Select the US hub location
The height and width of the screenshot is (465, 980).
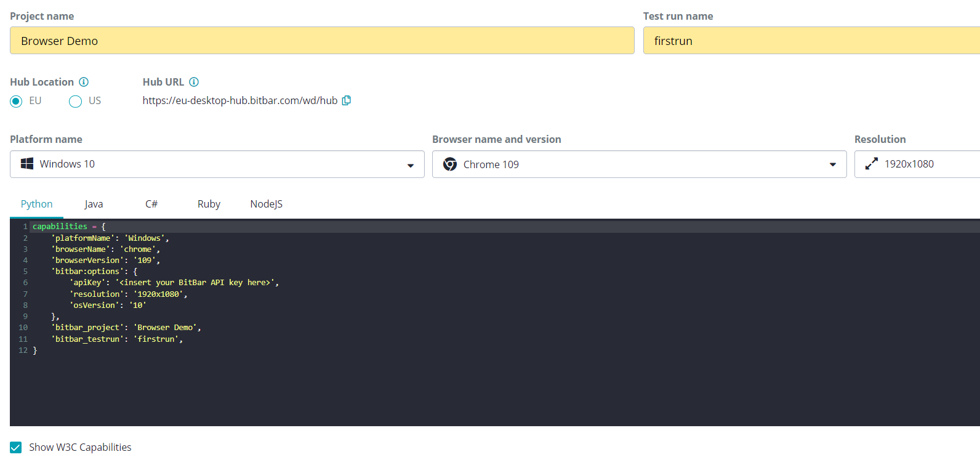click(x=75, y=101)
